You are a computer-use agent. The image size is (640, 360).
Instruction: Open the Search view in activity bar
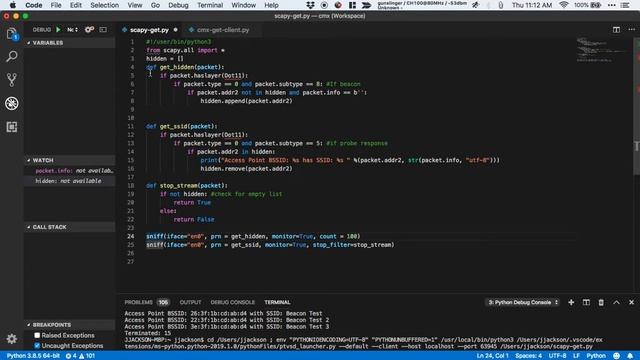[x=11, y=56]
